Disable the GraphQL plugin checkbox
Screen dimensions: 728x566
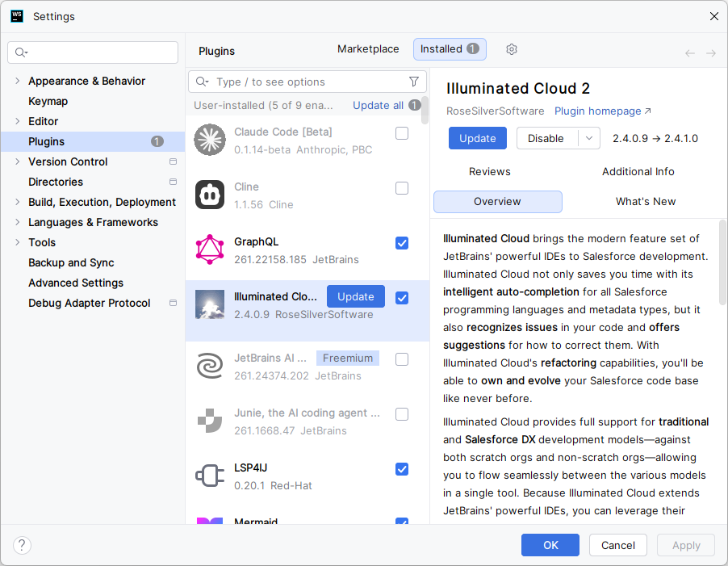click(x=402, y=243)
